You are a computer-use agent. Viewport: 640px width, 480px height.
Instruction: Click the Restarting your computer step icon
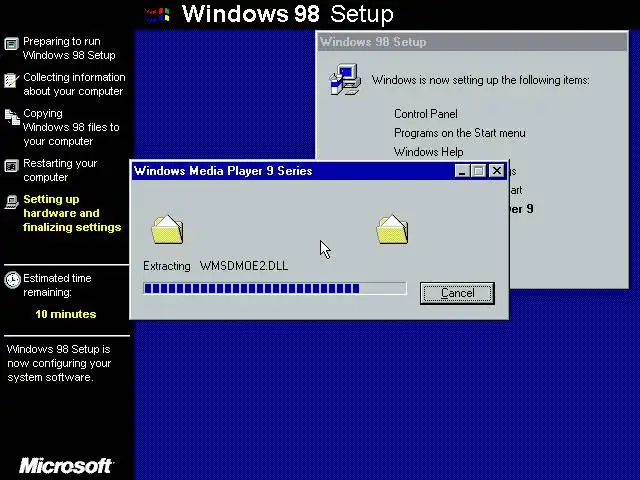point(11,166)
